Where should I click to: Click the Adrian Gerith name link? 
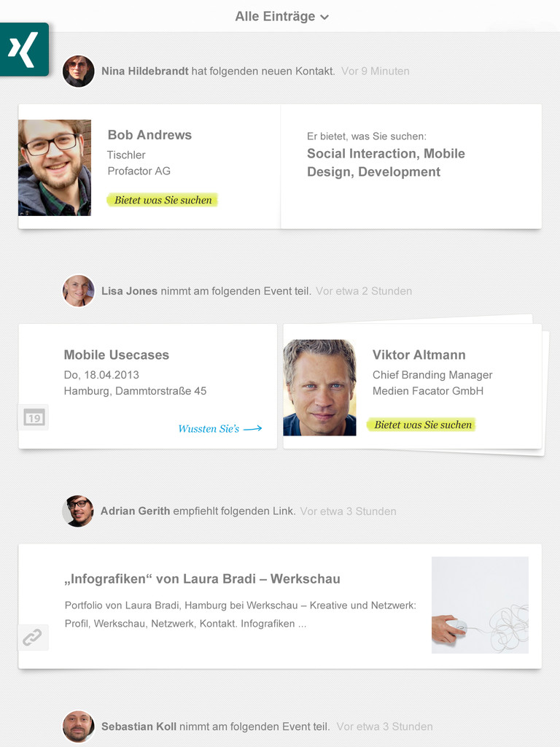coord(135,511)
